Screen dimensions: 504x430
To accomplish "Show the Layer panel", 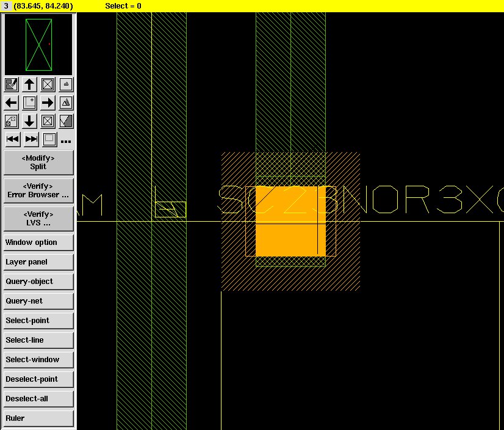I will point(38,262).
